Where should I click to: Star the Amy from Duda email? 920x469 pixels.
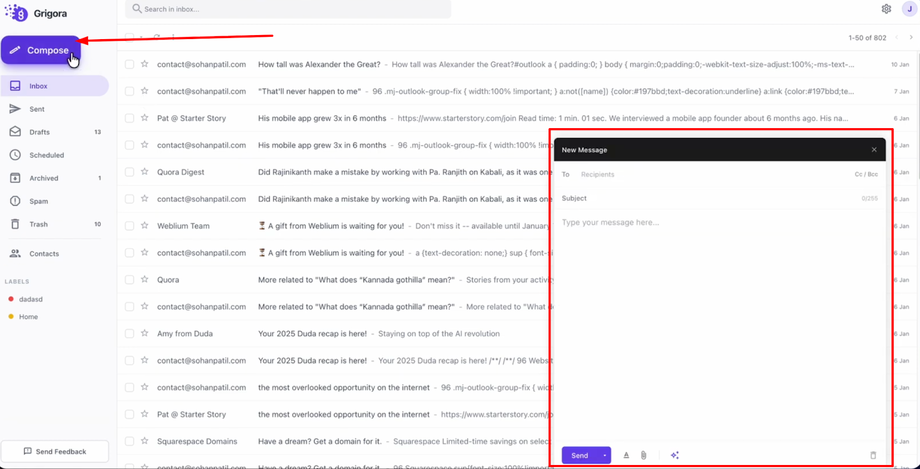tap(145, 333)
